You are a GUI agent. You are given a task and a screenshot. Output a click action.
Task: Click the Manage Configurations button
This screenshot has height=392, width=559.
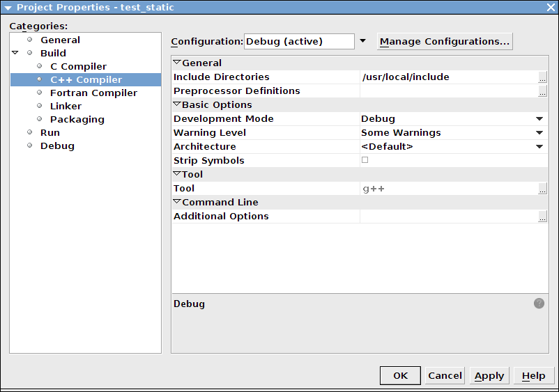tap(445, 41)
